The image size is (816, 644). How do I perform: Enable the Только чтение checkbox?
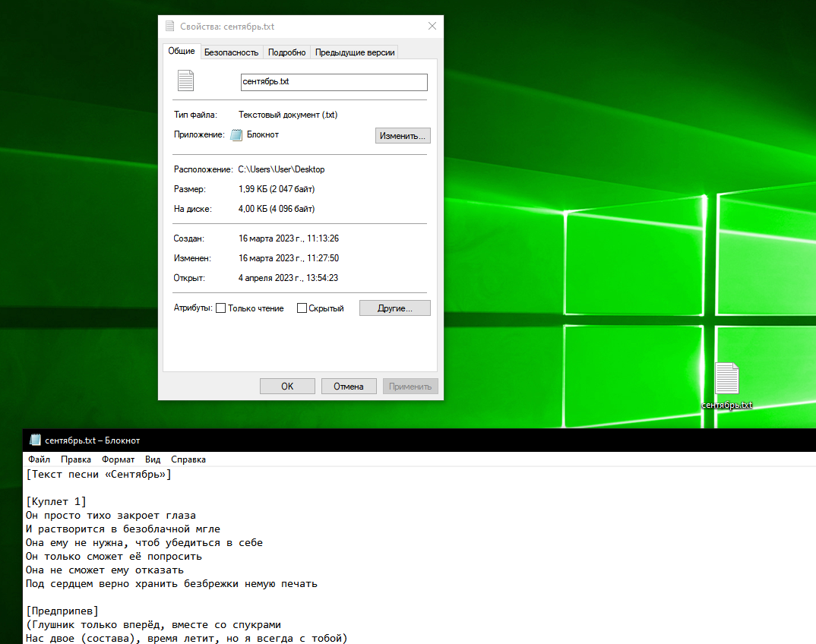(221, 308)
